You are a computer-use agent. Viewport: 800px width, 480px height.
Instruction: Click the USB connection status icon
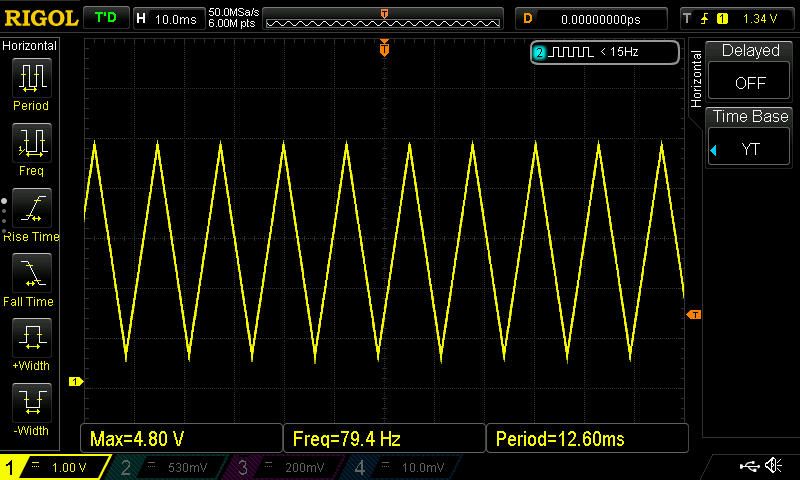point(748,466)
